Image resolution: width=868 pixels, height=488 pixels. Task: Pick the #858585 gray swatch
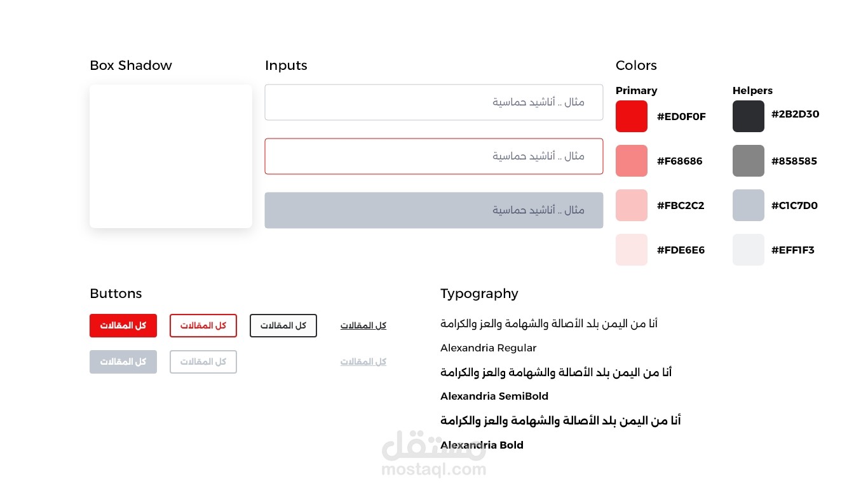point(749,161)
